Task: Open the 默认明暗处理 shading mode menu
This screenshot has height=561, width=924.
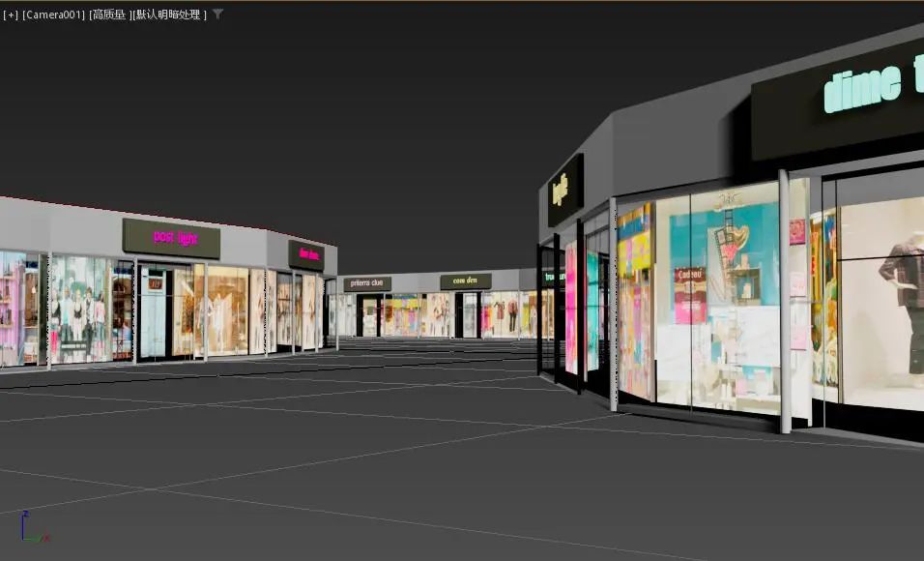Action: point(170,15)
